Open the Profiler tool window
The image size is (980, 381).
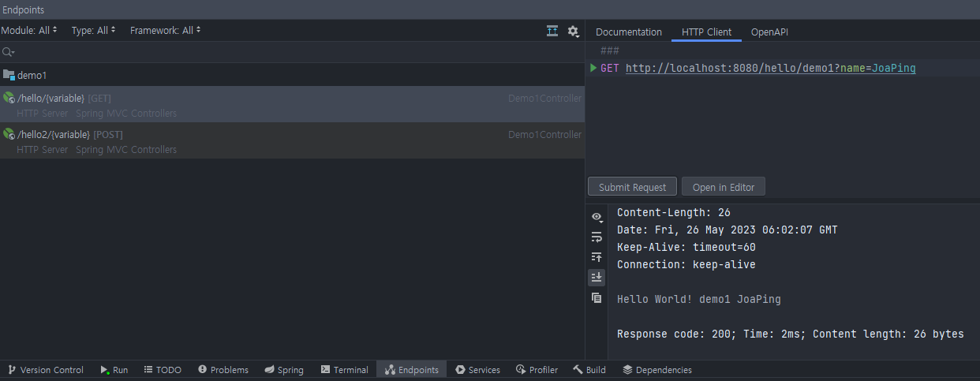(537, 370)
